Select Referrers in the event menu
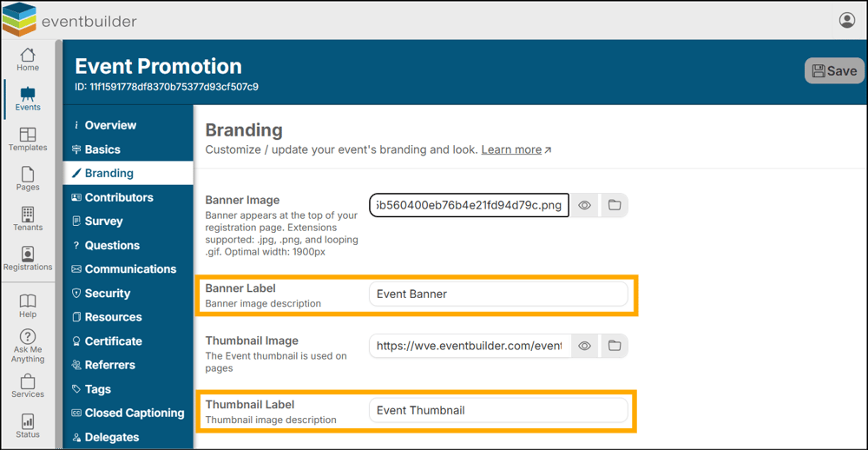 tap(128, 365)
